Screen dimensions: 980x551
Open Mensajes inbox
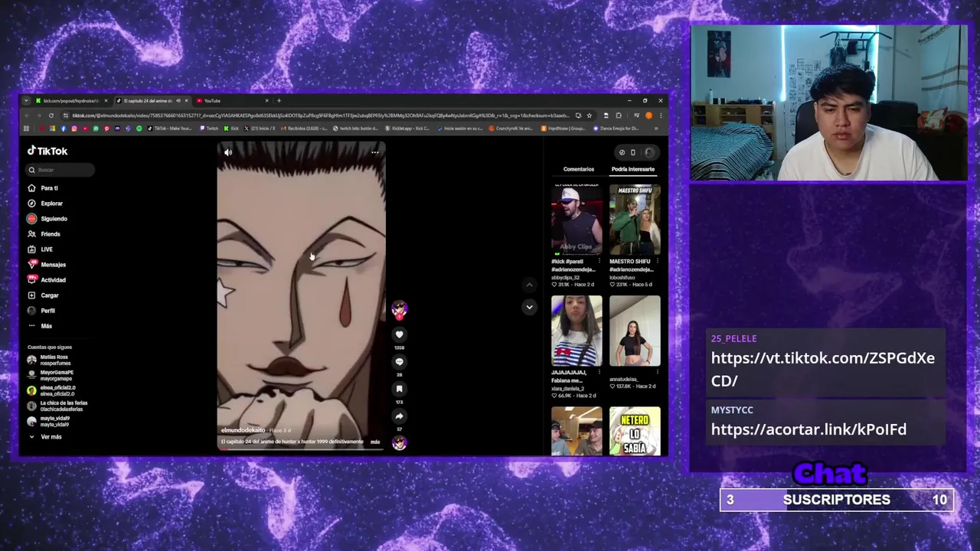pyautogui.click(x=47, y=264)
